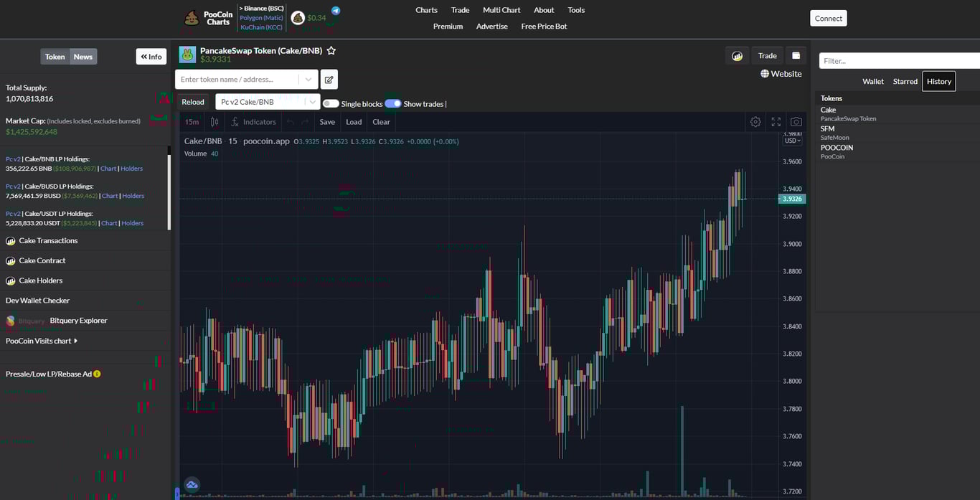Open the PooCoin chart icon beside Trade
980x500 pixels.
coord(737,55)
